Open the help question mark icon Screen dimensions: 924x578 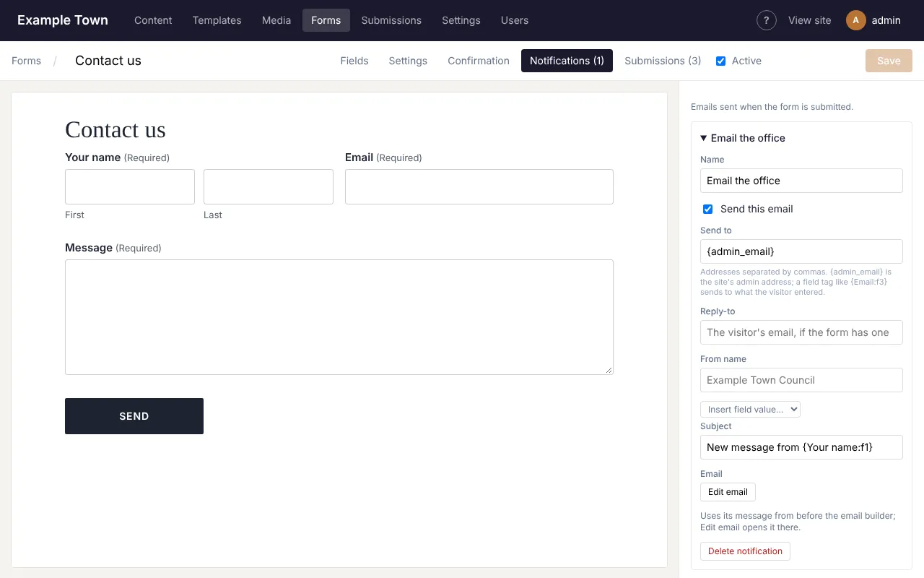(x=767, y=20)
